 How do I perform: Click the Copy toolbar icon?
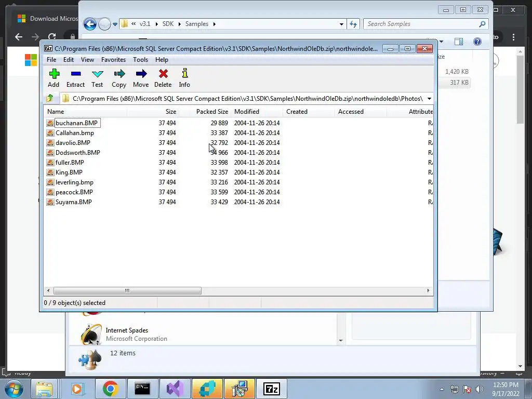[x=119, y=78]
